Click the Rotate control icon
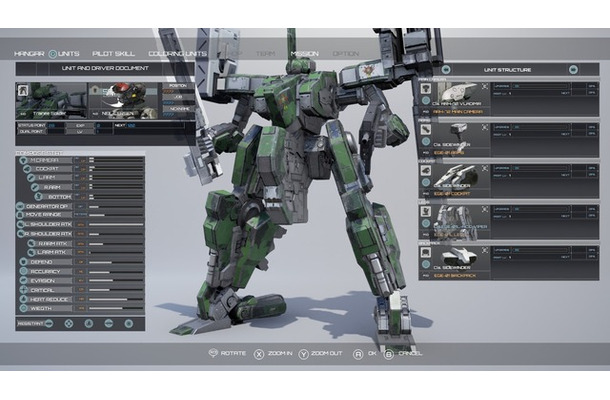This screenshot has width=610, height=400. (x=212, y=352)
